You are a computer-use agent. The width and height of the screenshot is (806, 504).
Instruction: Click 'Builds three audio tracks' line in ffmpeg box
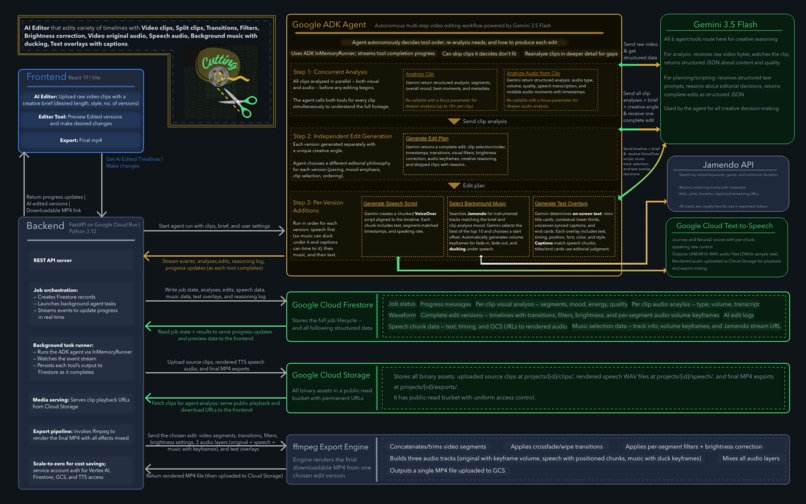(545, 458)
